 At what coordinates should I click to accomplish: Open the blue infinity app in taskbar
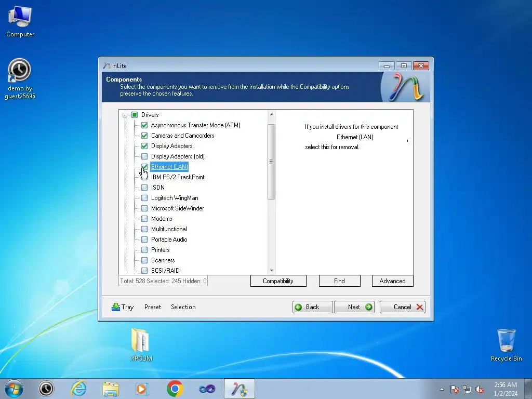pos(207,389)
